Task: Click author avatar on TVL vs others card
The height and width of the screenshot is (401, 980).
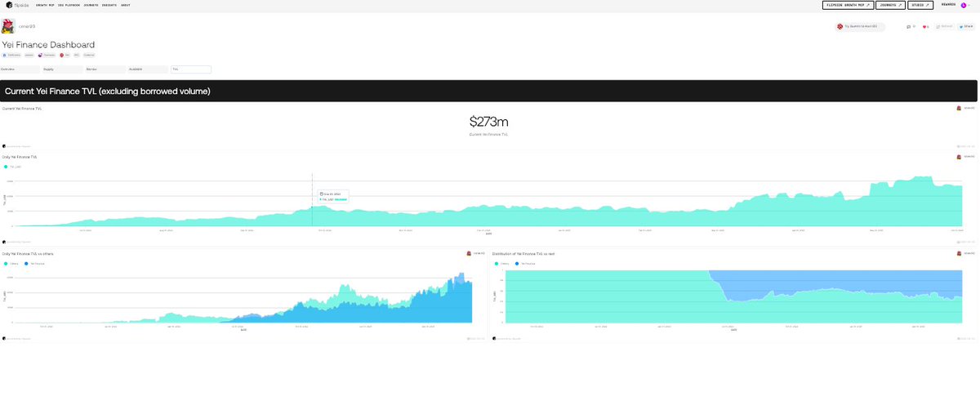Action: [x=470, y=253]
